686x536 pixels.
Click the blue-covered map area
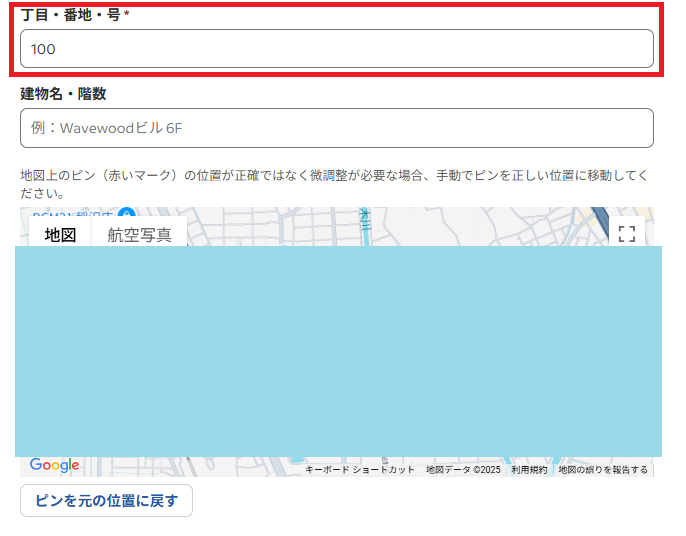[338, 350]
